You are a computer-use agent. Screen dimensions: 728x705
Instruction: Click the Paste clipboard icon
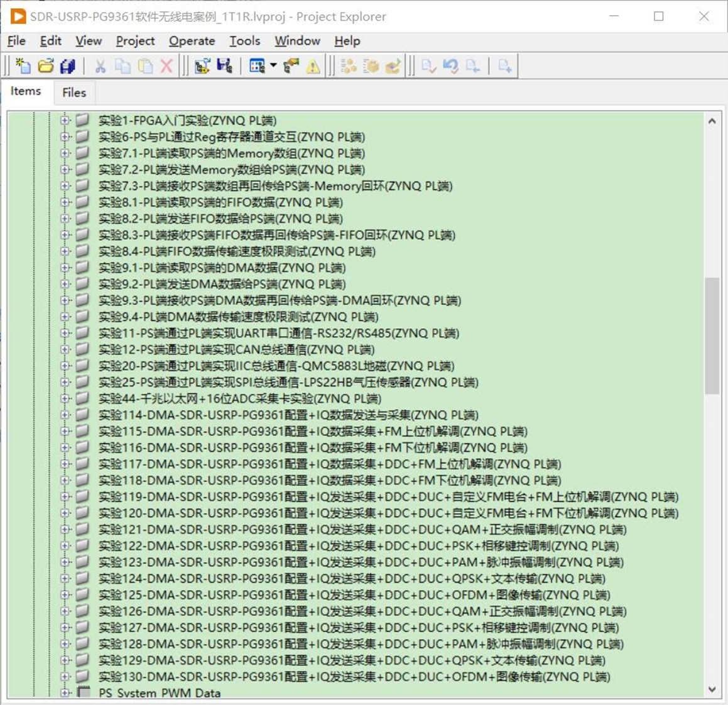point(145,66)
